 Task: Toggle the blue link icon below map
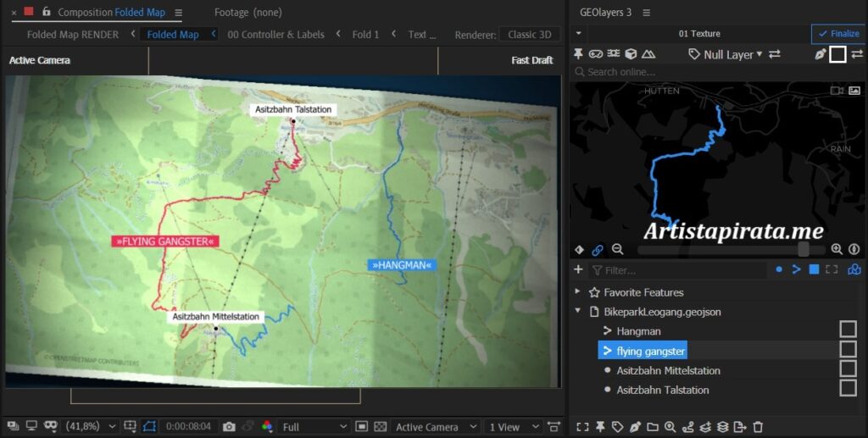pyautogui.click(x=598, y=250)
